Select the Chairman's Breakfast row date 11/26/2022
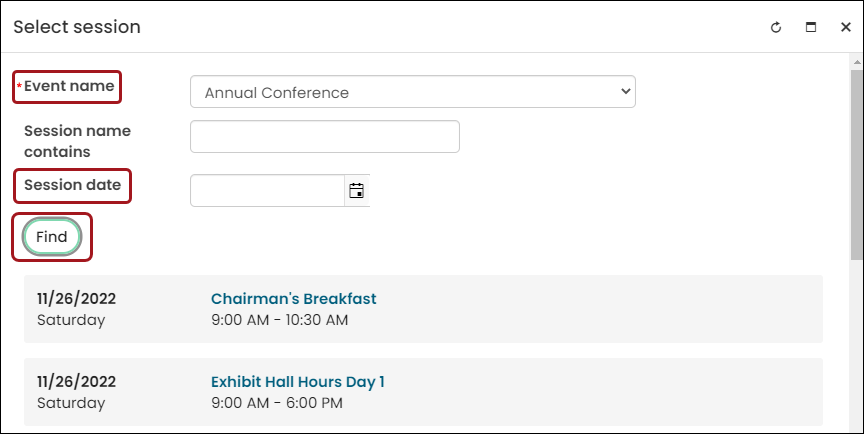This screenshot has width=864, height=434. pos(77,299)
